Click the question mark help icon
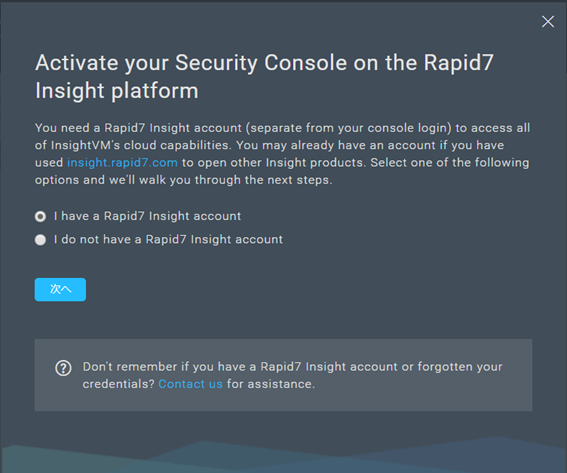Viewport: 567px width, 473px height. click(63, 368)
